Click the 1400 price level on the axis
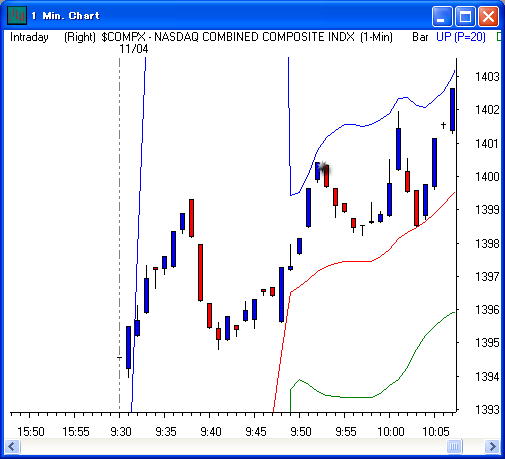 pyautogui.click(x=487, y=177)
